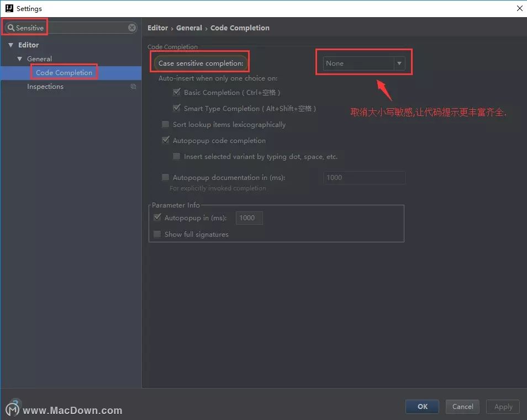Image resolution: width=527 pixels, height=420 pixels.
Task: Enable Sort lookup items lexicographically
Action: (x=165, y=124)
